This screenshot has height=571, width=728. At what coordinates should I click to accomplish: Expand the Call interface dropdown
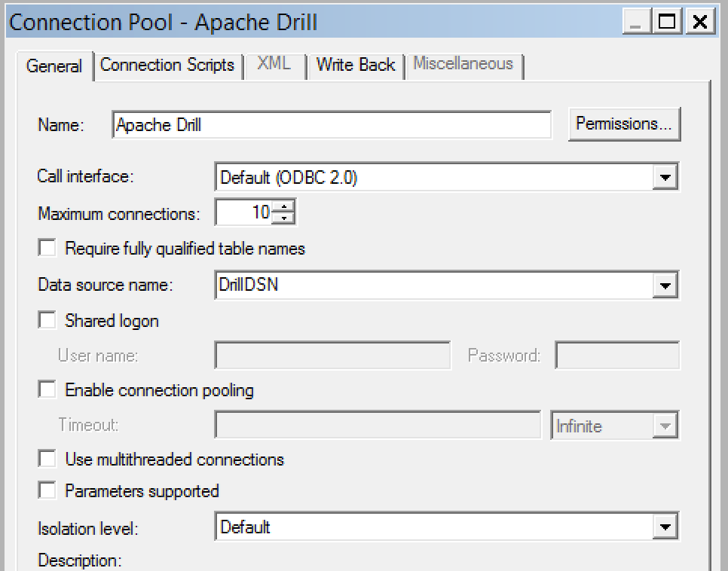[664, 179]
